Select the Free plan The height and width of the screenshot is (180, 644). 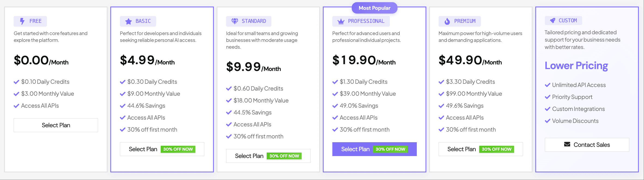point(56,125)
